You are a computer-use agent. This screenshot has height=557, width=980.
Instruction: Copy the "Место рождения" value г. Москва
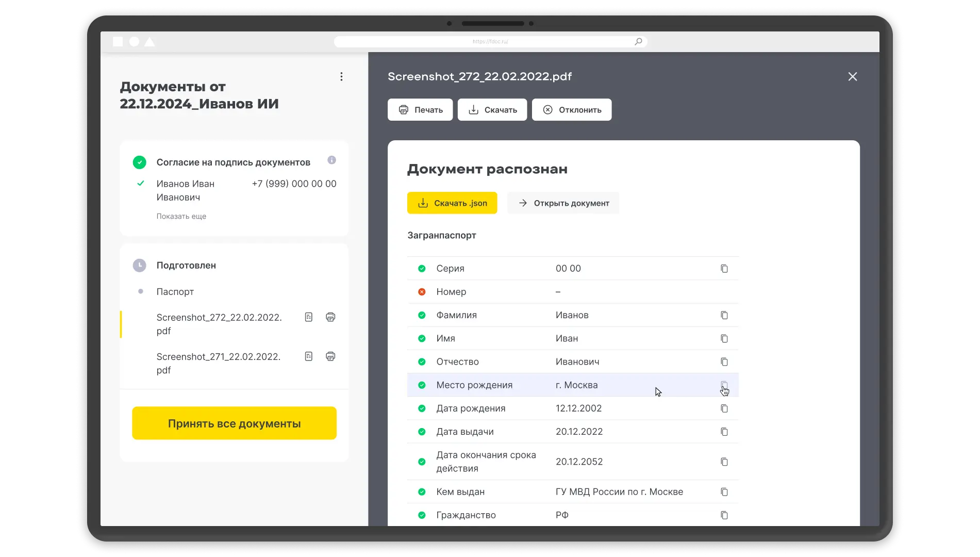(x=724, y=385)
